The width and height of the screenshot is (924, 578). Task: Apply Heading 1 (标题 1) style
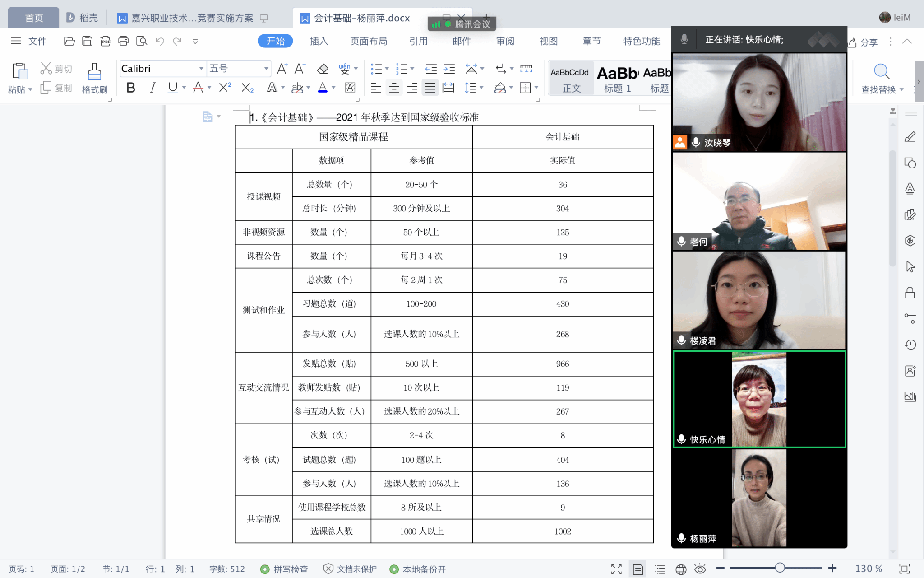tap(617, 79)
